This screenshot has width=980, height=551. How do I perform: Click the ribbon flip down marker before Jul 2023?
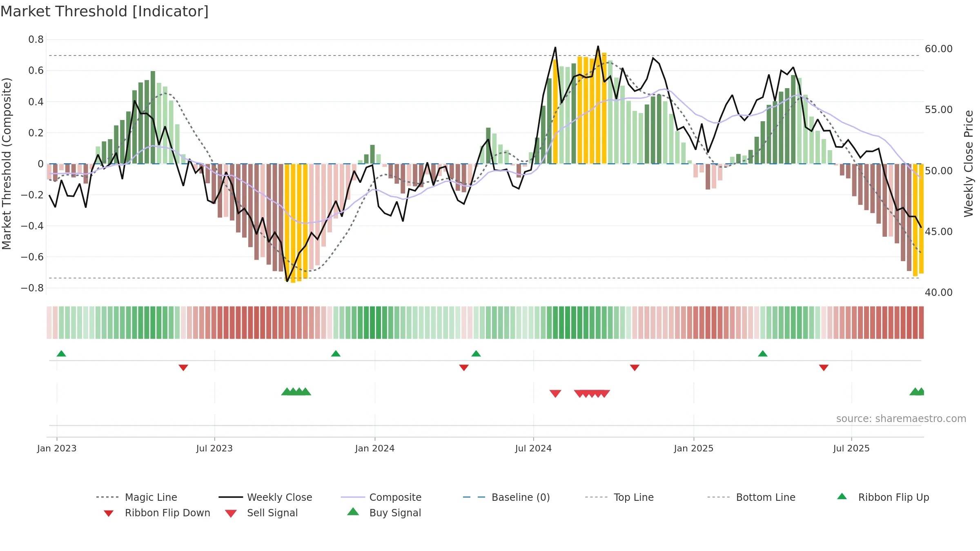tap(183, 368)
